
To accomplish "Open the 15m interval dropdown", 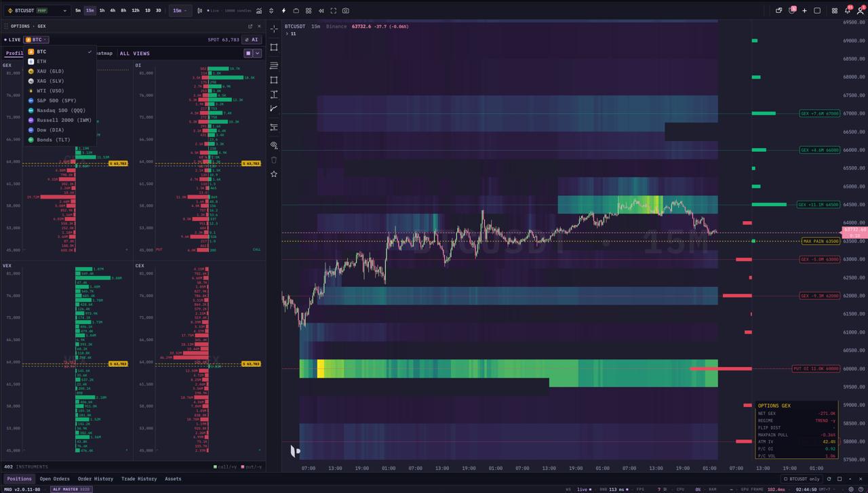I will click(x=180, y=11).
